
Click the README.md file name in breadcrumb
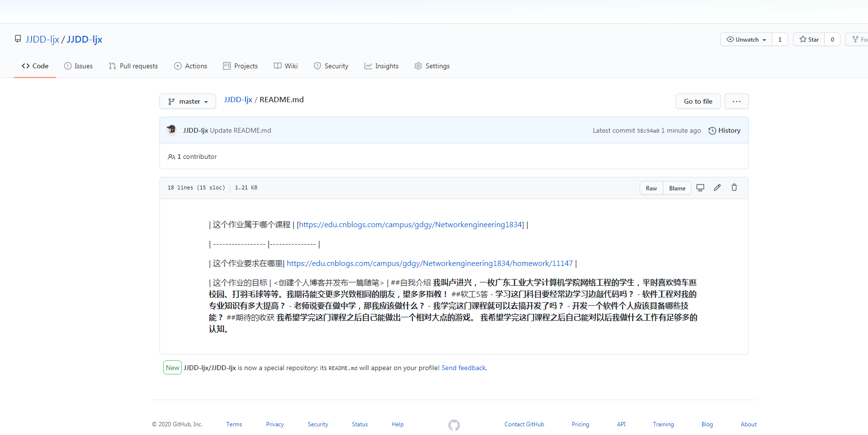click(282, 99)
